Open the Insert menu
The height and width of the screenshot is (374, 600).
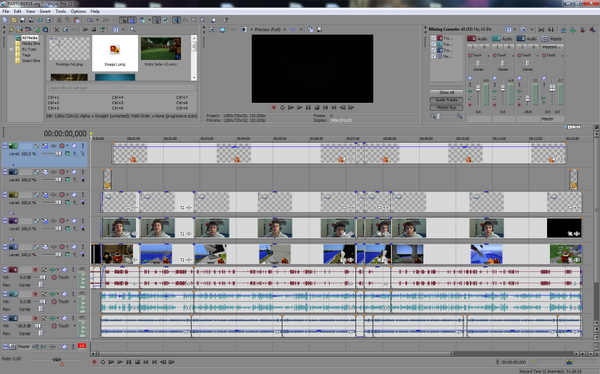click(45, 11)
